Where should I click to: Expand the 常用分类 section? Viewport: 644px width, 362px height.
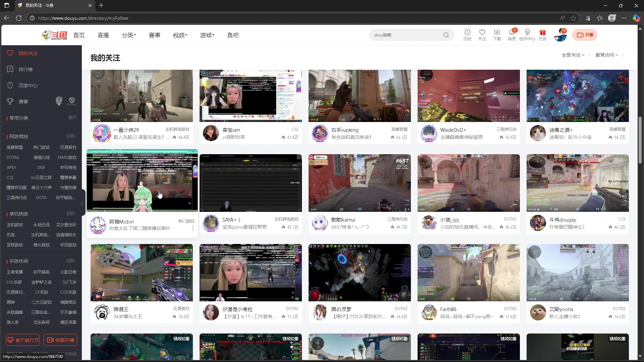point(72,118)
